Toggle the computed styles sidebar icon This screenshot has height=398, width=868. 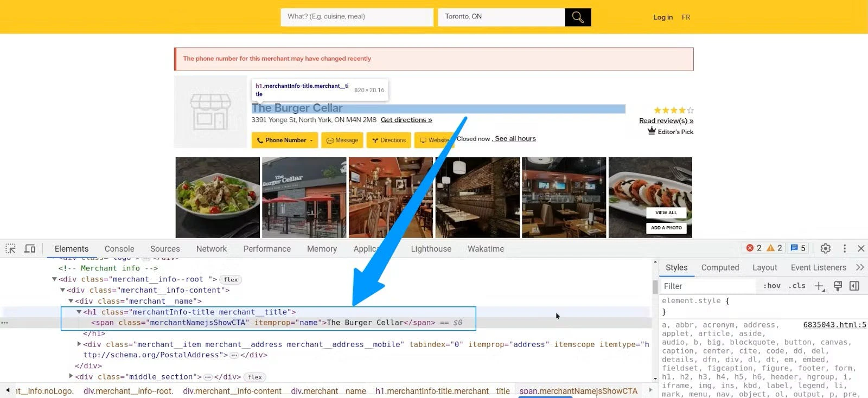tap(854, 286)
